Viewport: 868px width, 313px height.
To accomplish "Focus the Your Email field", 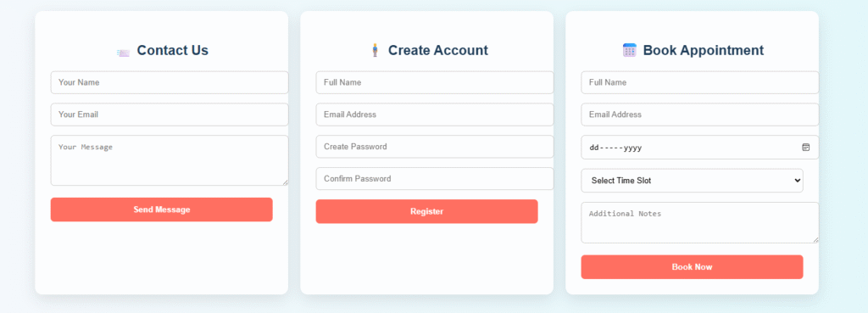I will (170, 115).
